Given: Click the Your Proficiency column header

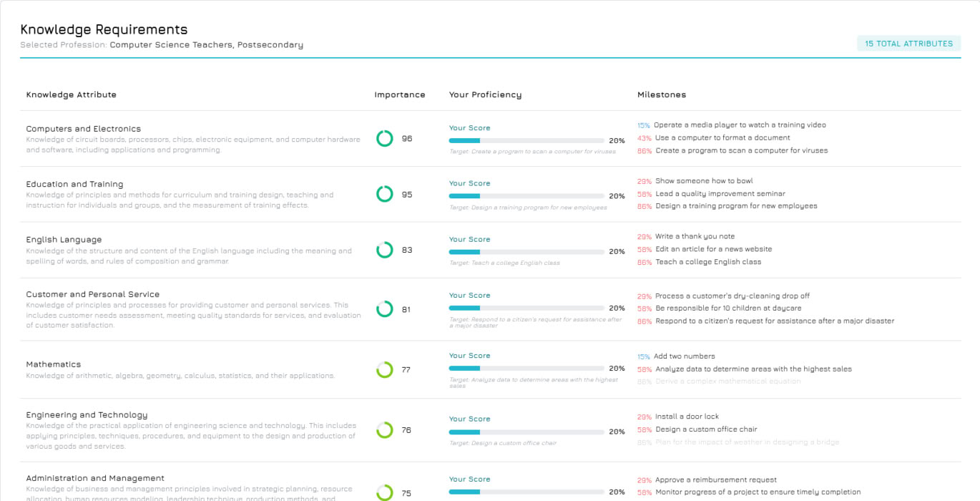Looking at the screenshot, I should 485,94.
